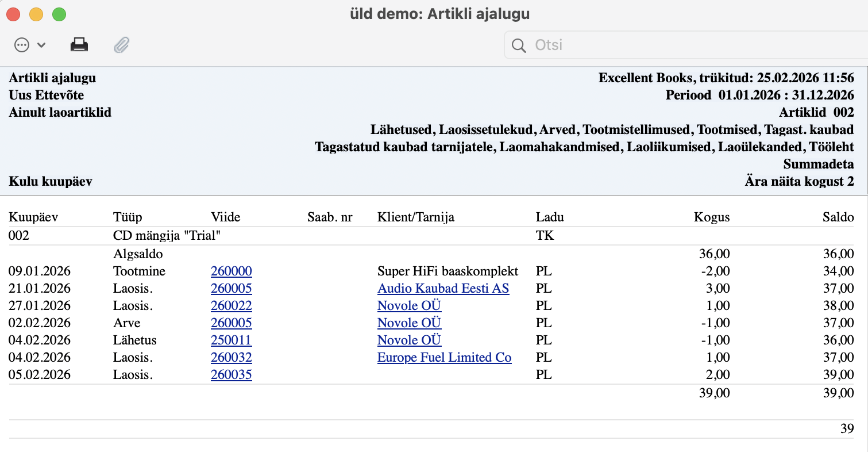This screenshot has width=868, height=452.
Task: Open the ellipsis actions menu
Action: 22,45
